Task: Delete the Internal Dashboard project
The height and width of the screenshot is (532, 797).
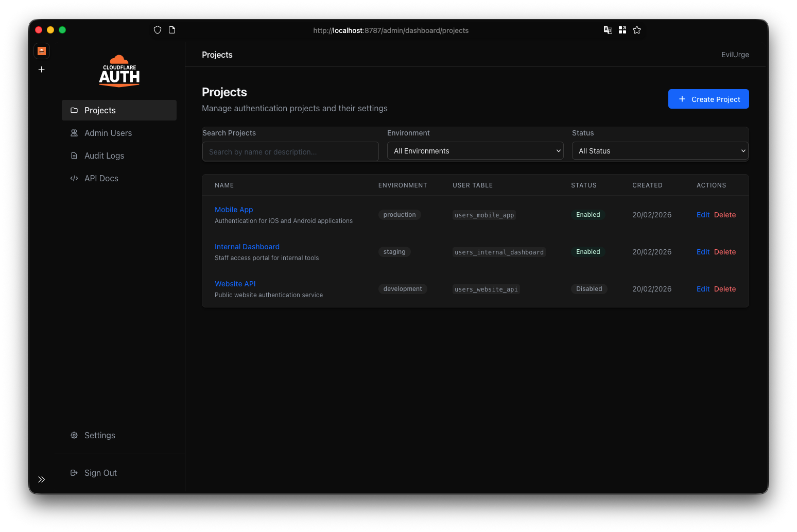Action: tap(725, 252)
